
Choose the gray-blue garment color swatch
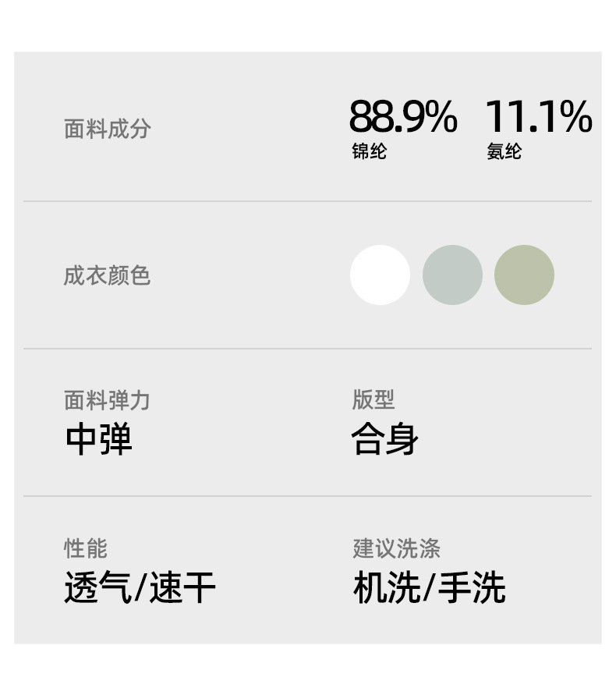coord(452,275)
